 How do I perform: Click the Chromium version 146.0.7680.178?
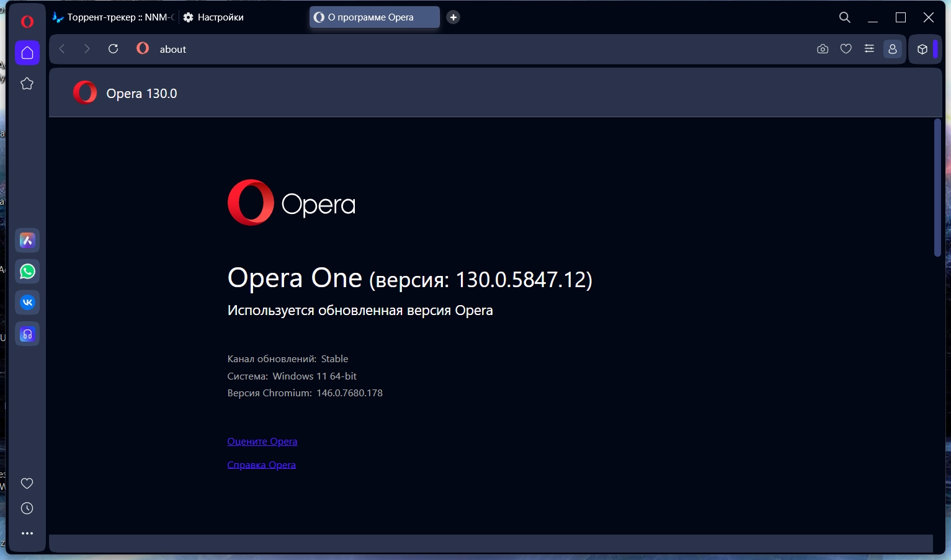coord(349,393)
